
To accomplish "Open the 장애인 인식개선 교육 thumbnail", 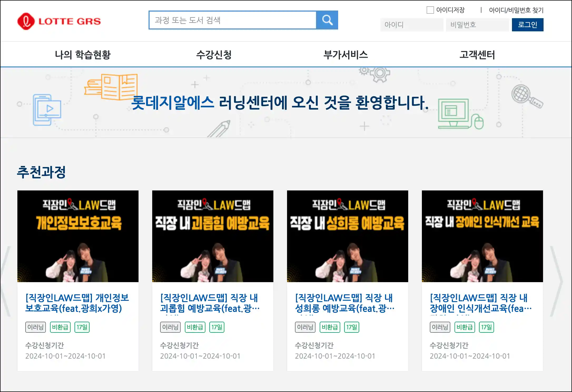I will tap(482, 236).
